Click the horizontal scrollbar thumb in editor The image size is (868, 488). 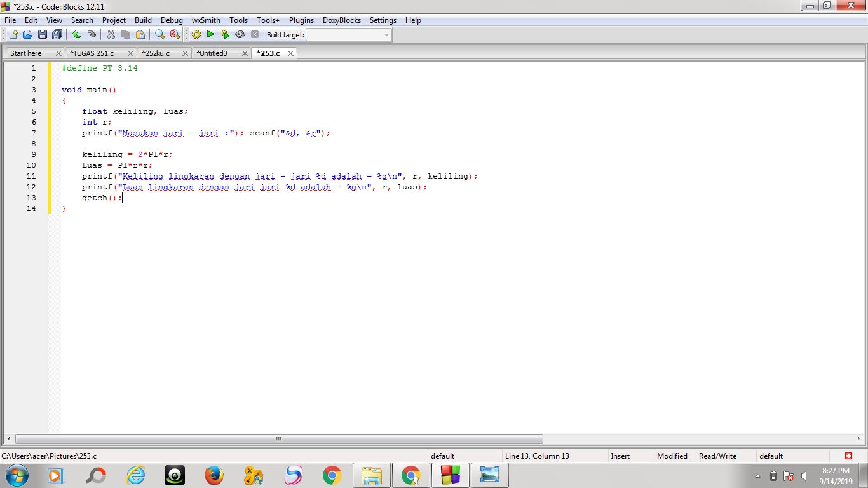pyautogui.click(x=279, y=438)
